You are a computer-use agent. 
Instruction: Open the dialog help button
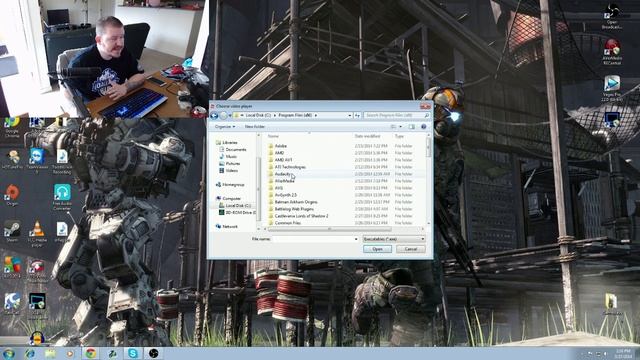pos(424,127)
